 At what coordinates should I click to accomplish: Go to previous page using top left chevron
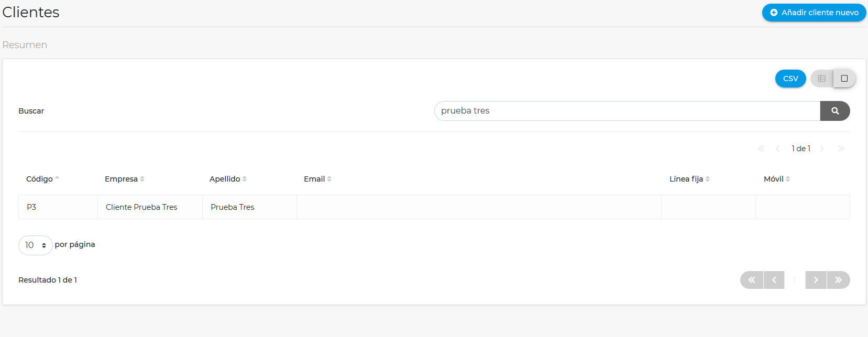click(777, 149)
